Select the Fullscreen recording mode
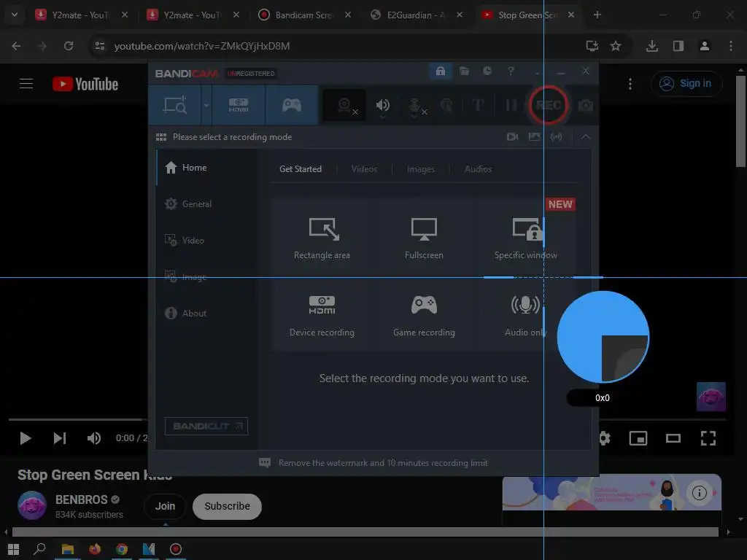The height and width of the screenshot is (560, 747). click(424, 238)
